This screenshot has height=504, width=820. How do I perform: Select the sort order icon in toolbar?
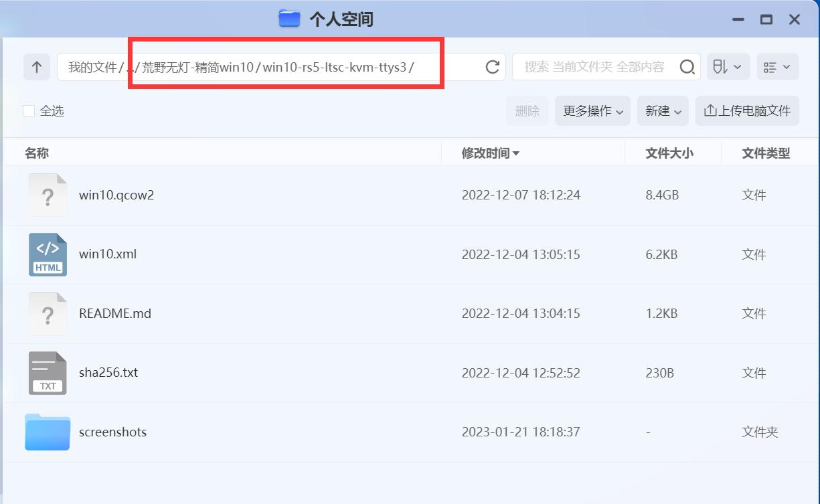point(722,67)
